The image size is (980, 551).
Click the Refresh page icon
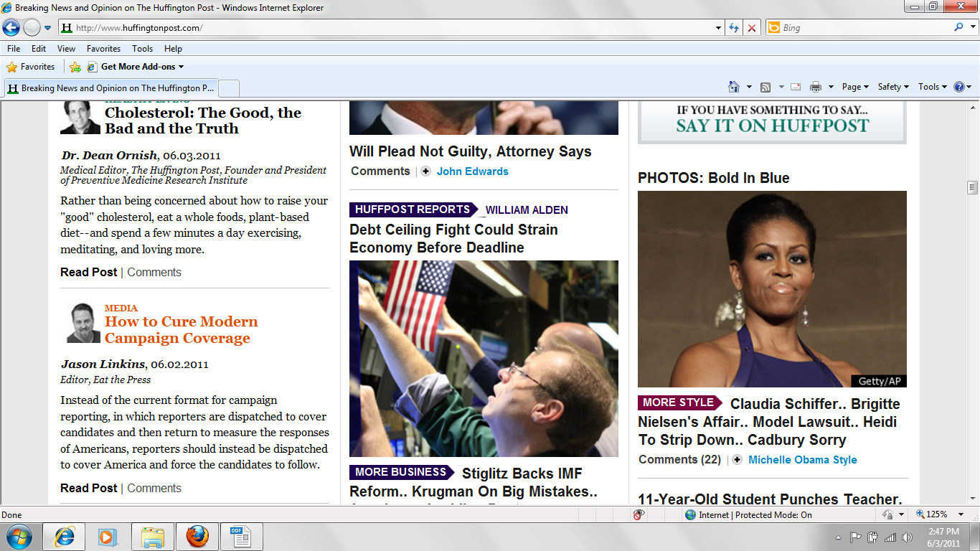734,28
